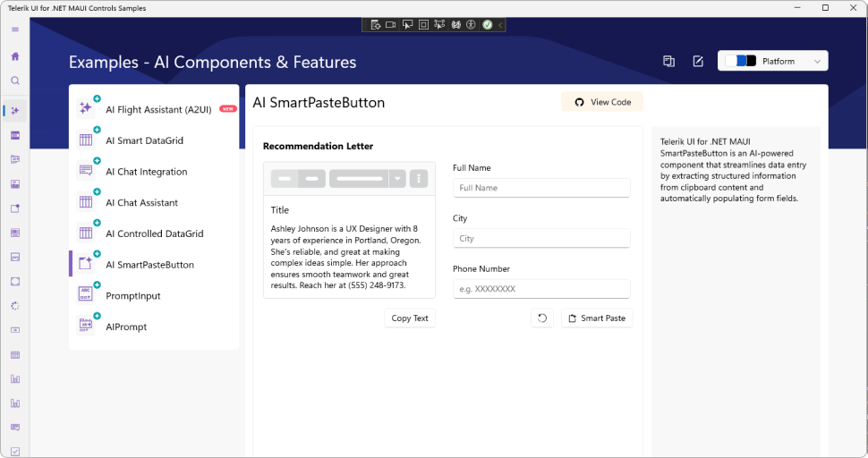The width and height of the screenshot is (868, 458).
Task: Click the second placeholder editor toolbar button
Action: click(x=311, y=179)
